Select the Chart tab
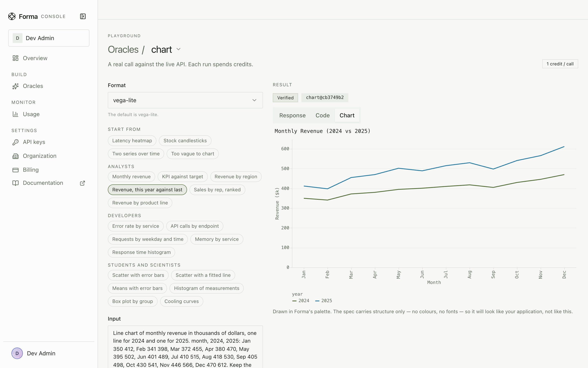Viewport: 588px width, 368px height. [347, 115]
